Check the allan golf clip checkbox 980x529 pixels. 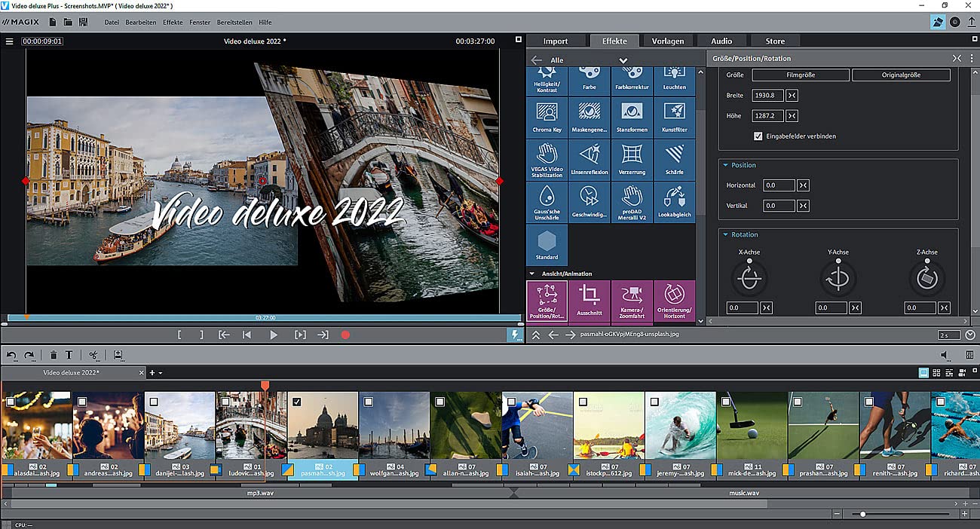click(440, 402)
